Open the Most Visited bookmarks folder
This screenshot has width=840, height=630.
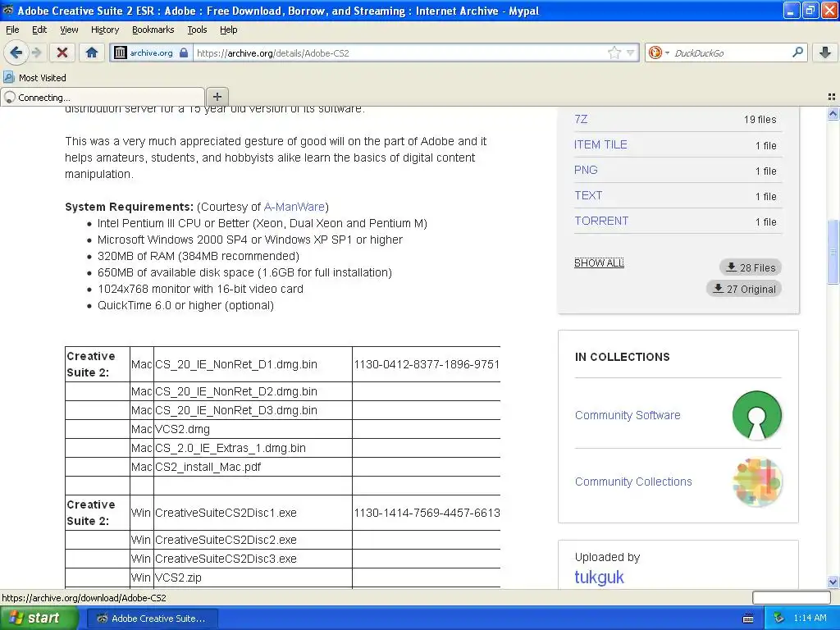coord(34,78)
